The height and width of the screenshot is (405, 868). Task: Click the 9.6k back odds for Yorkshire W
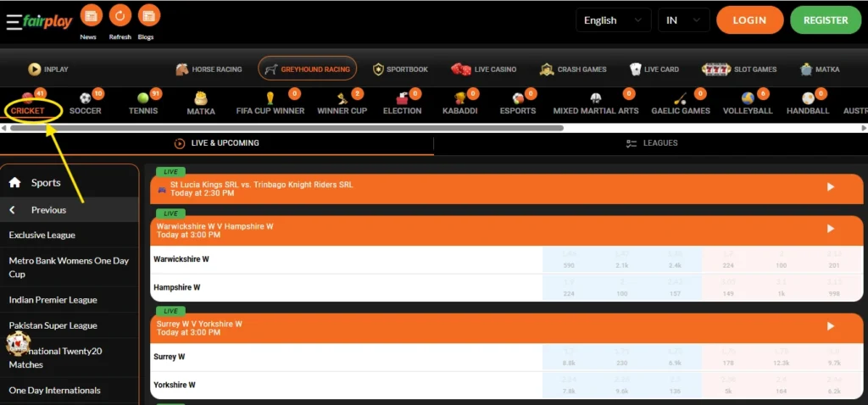(x=621, y=385)
